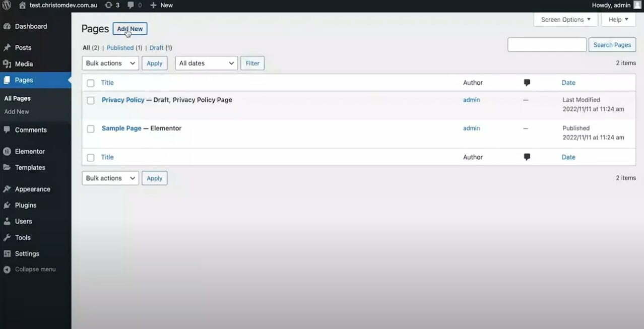Visit site test.christomdev.com.au home icon
Viewport: 644px width, 329px height.
[x=22, y=5]
